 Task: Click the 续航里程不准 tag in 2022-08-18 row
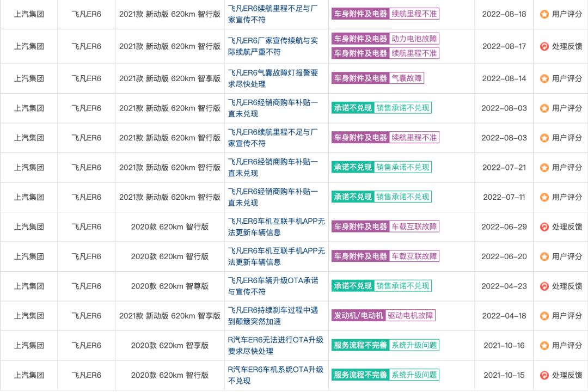click(x=414, y=14)
